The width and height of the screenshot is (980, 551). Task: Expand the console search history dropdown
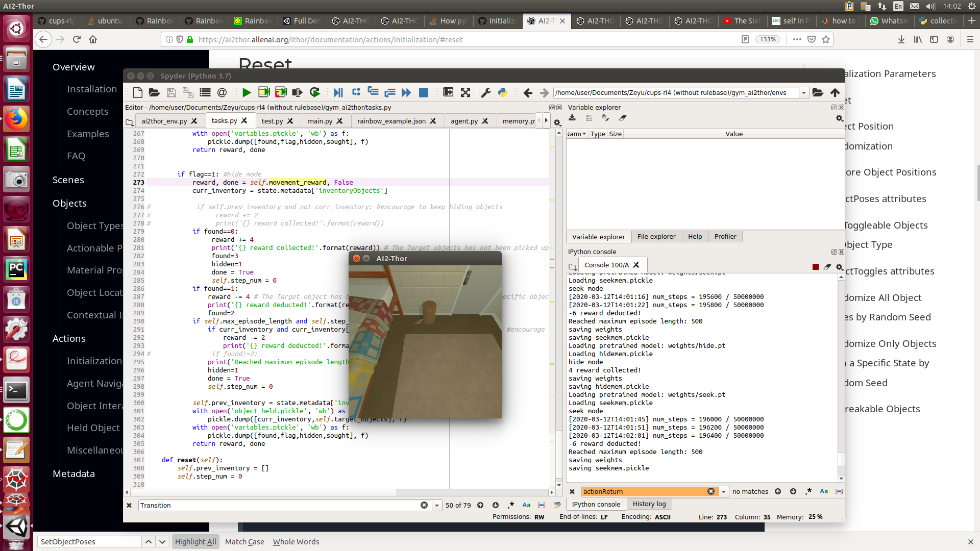tap(724, 491)
